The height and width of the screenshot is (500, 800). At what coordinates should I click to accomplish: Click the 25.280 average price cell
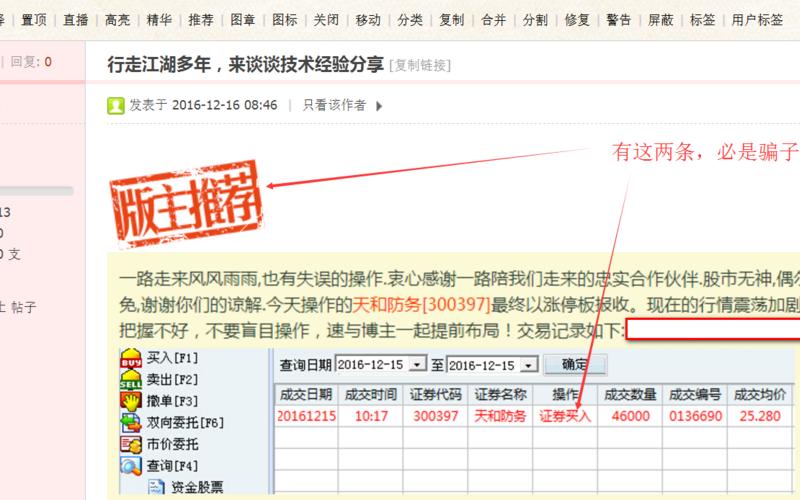click(760, 416)
